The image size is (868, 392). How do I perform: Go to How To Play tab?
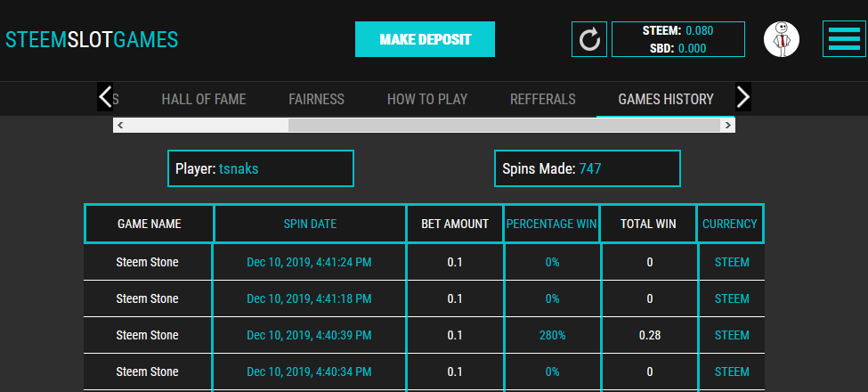[x=426, y=99]
